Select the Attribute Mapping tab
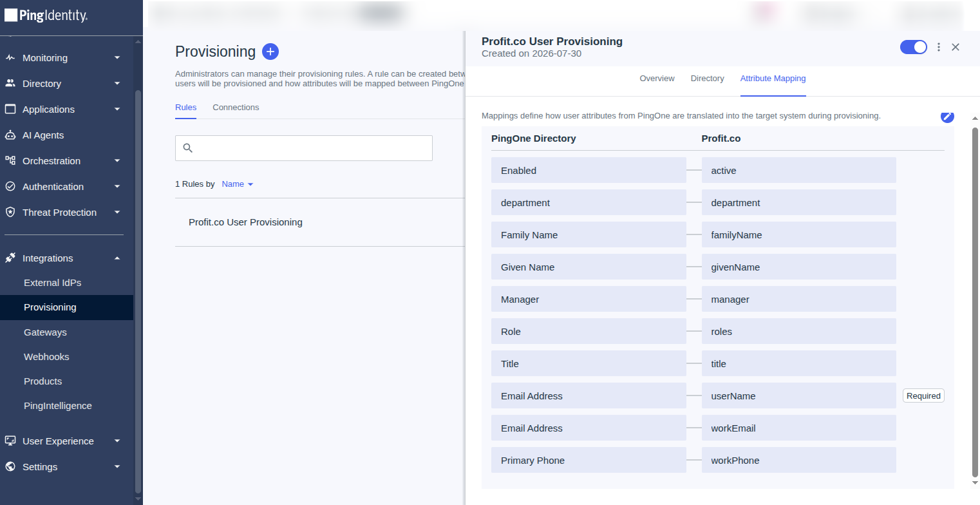980x505 pixels. (x=773, y=79)
